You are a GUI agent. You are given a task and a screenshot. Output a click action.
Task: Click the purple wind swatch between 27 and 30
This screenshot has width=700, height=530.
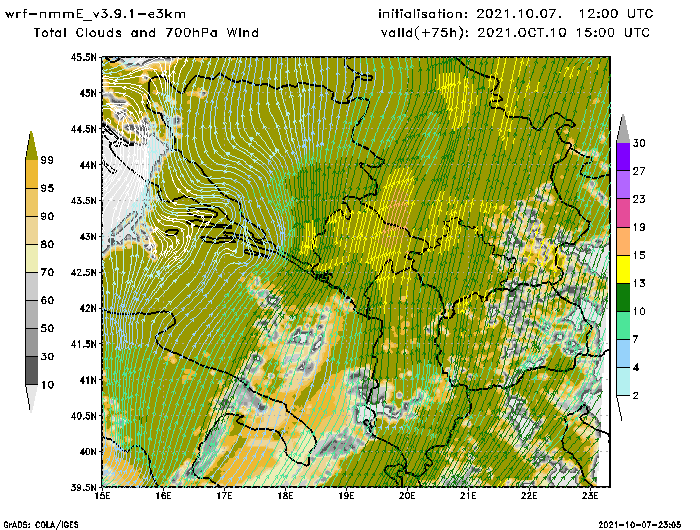(623, 157)
